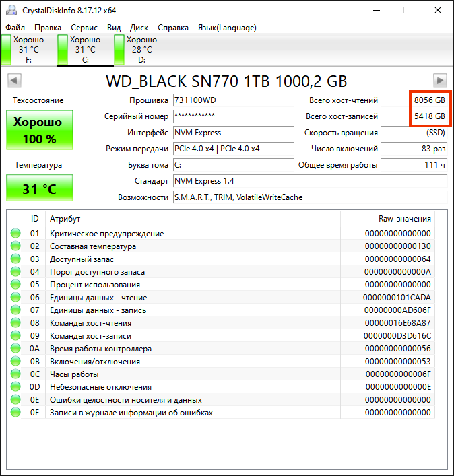Click the CrystalDiskInfo app icon in title bar
Viewport: 454px width, 476px height.
tap(11, 10)
